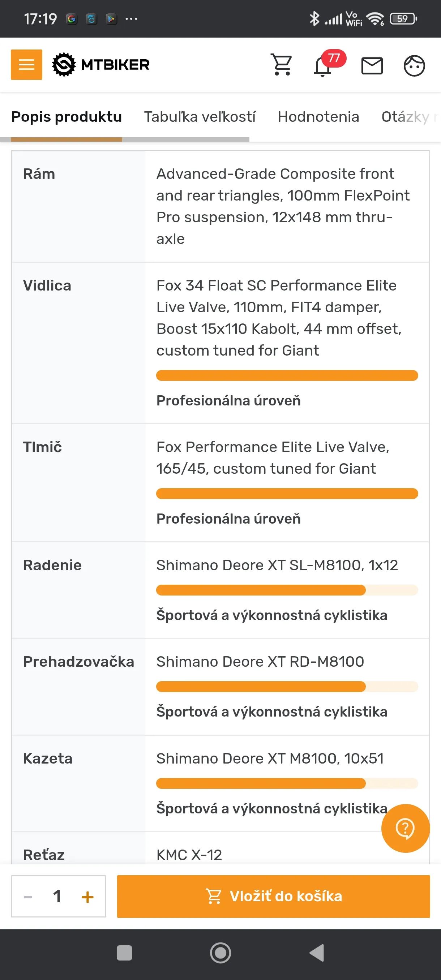Open the user profile avatar icon
The width and height of the screenshot is (441, 980).
pos(414,66)
